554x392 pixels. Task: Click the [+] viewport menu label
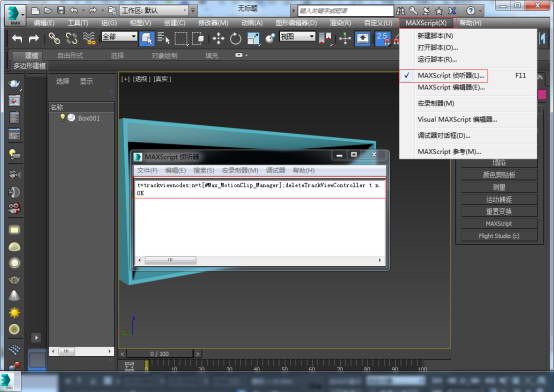point(125,79)
